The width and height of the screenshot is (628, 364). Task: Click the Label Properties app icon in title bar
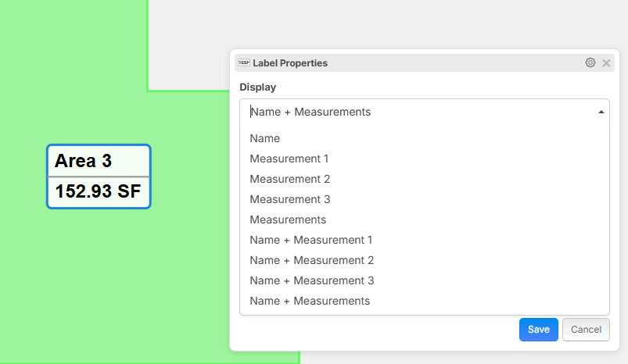coord(244,62)
